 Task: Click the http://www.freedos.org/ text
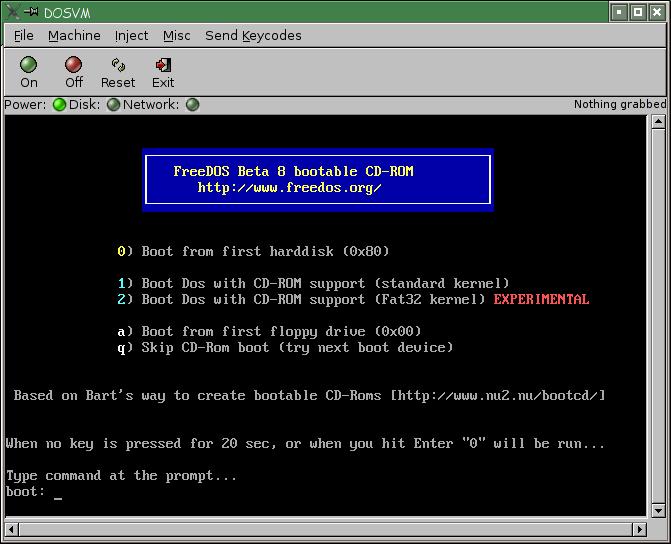pyautogui.click(x=289, y=187)
